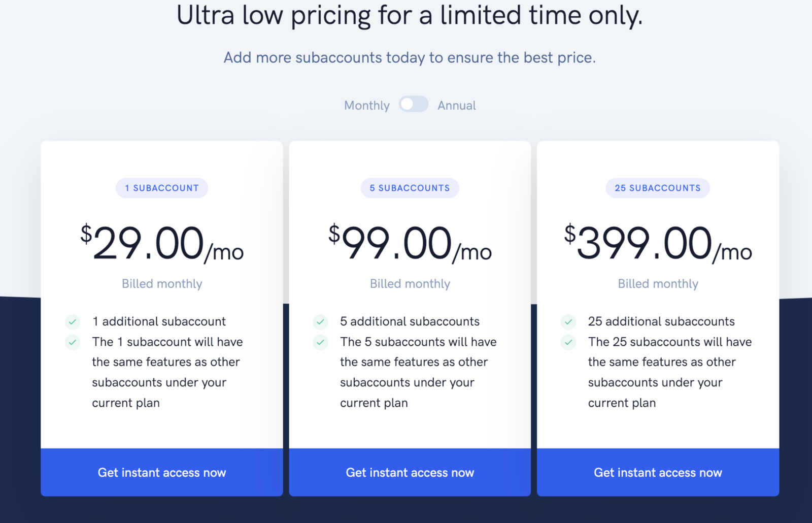Click the 'Ultra low pricing' headline
Viewport: 812px width, 523px height.
coord(410,15)
